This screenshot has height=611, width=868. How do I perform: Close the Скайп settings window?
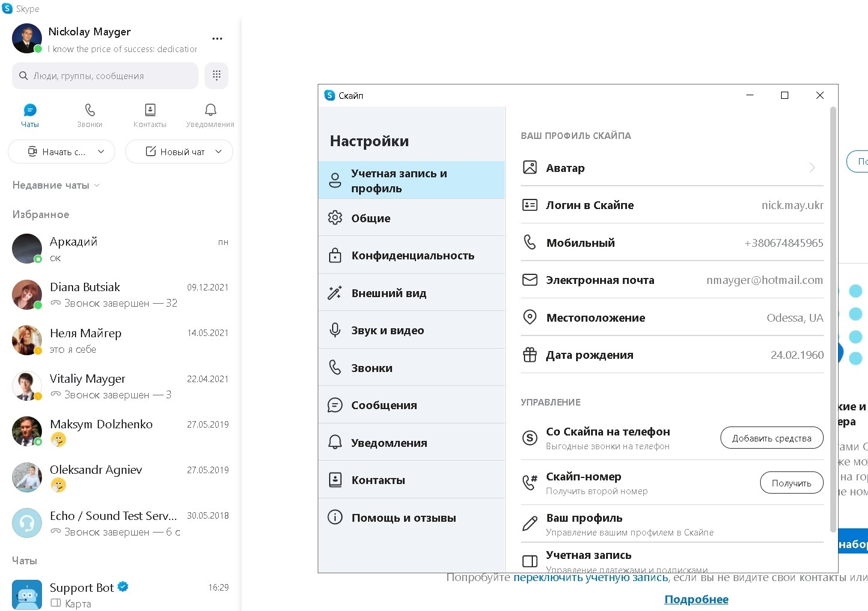[x=820, y=95]
